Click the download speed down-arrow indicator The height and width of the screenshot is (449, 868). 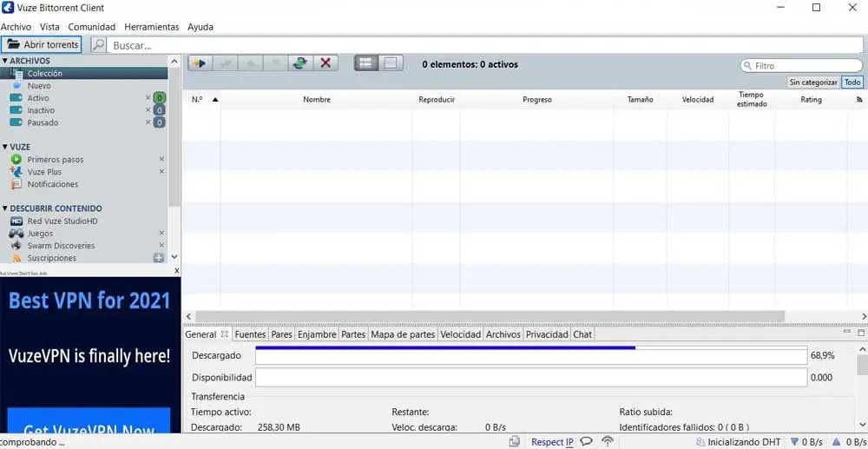[794, 442]
